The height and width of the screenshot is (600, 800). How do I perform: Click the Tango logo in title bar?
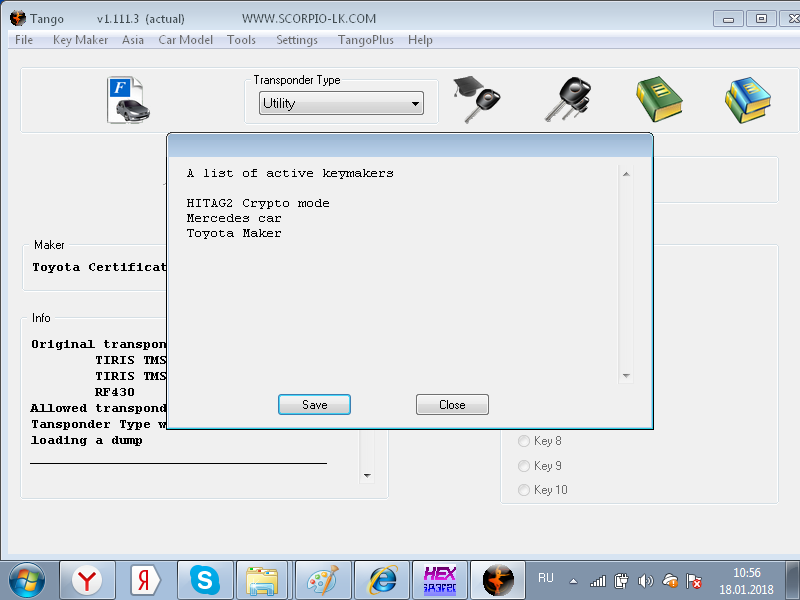coord(18,18)
